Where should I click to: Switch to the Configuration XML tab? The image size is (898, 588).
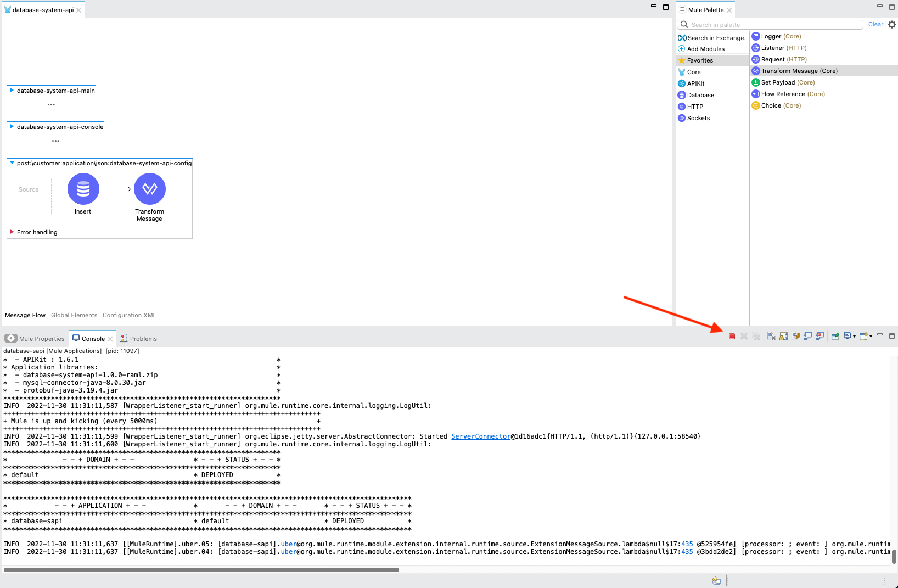tap(129, 315)
